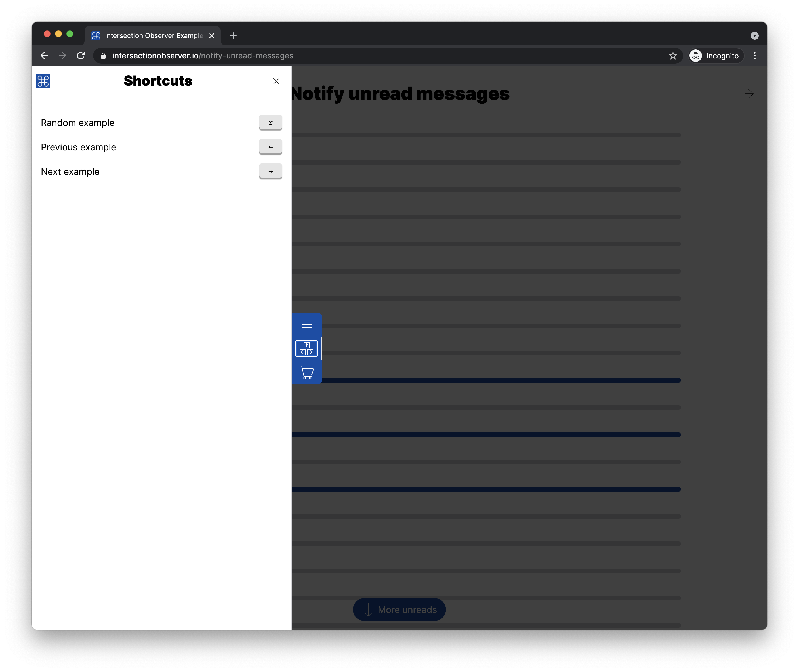Bookmark this page with the star icon
Screen dimensions: 799x672
(x=672, y=56)
